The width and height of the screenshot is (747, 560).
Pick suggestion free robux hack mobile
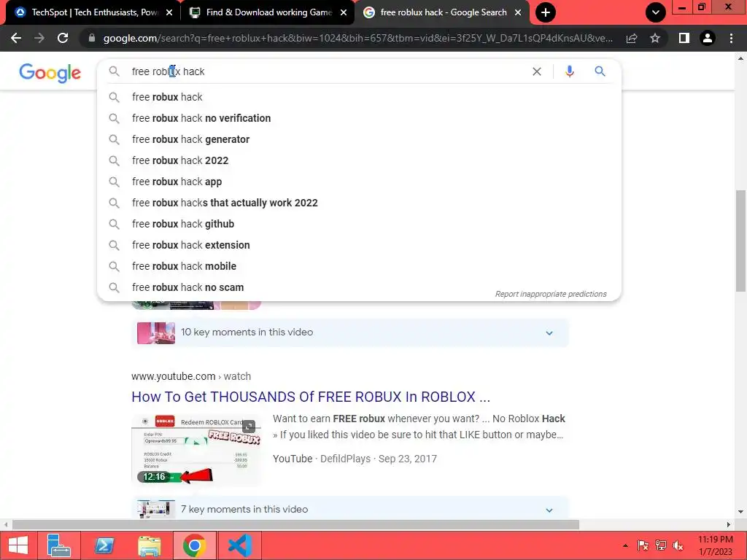(x=359, y=266)
